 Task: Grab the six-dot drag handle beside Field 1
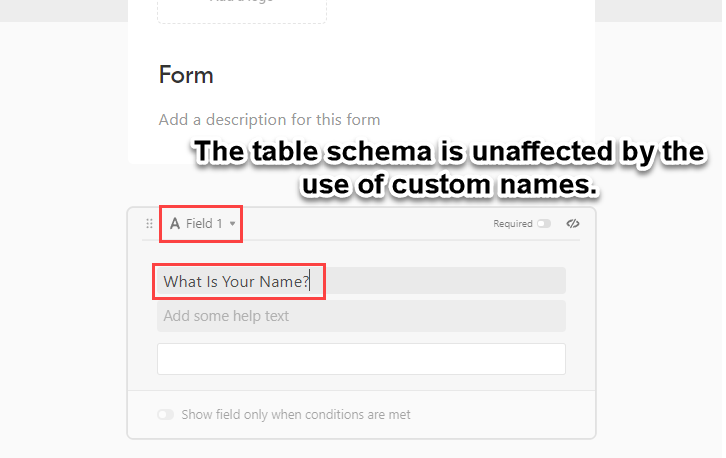coord(149,224)
